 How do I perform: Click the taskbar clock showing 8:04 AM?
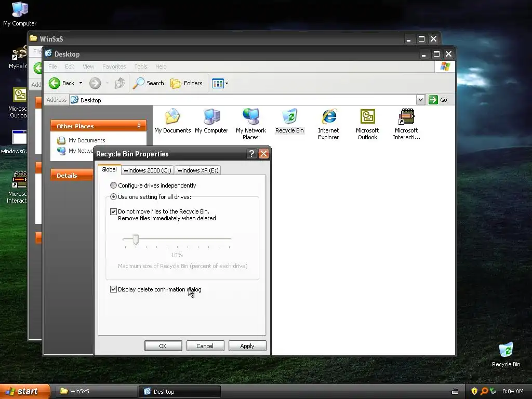click(x=513, y=391)
